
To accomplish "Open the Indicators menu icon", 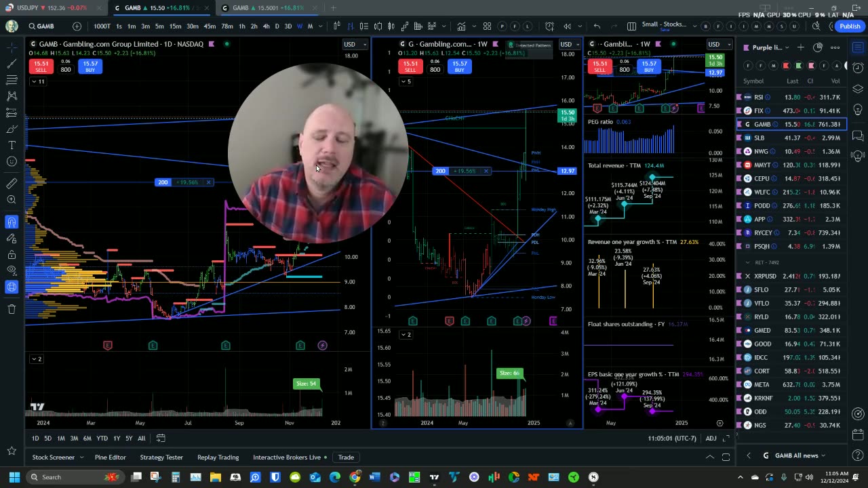I will [461, 26].
